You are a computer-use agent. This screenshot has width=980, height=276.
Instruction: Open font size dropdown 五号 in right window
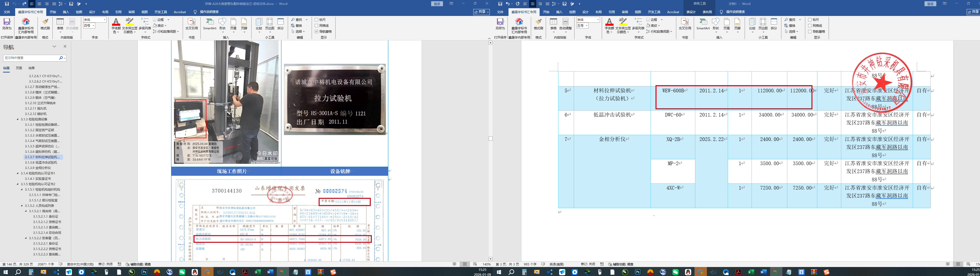pos(587,26)
